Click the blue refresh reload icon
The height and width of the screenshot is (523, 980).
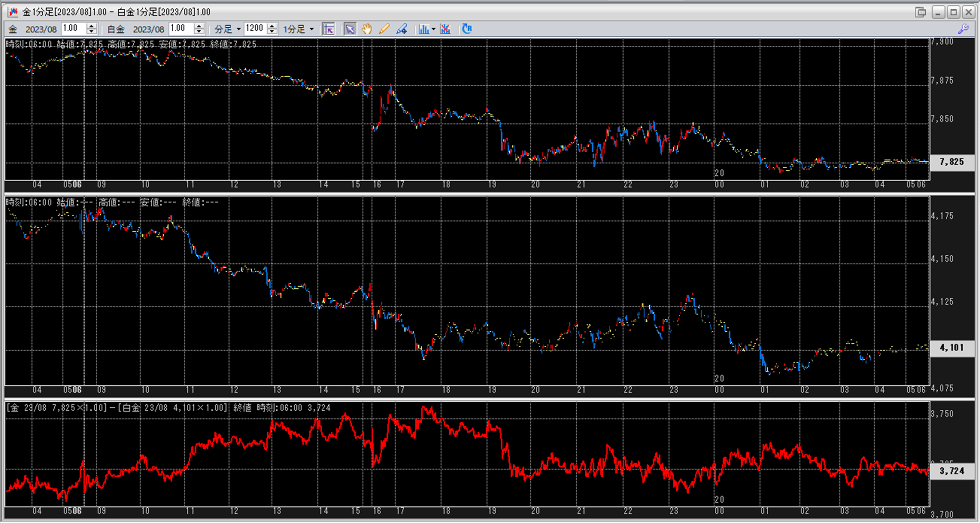(x=466, y=29)
